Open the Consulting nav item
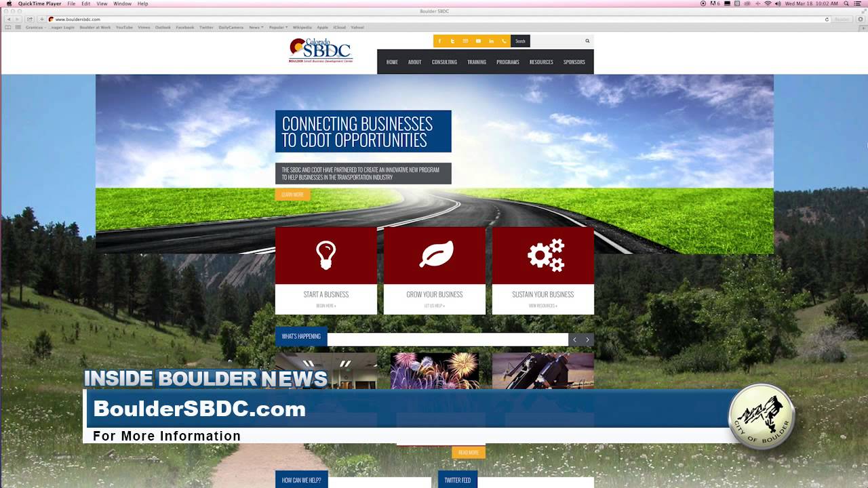The height and width of the screenshot is (488, 868). point(444,62)
